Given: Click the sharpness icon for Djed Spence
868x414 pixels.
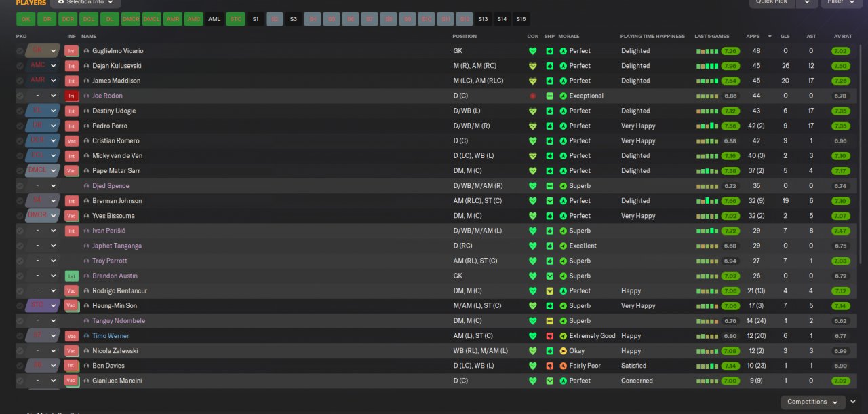Looking at the screenshot, I should (550, 186).
